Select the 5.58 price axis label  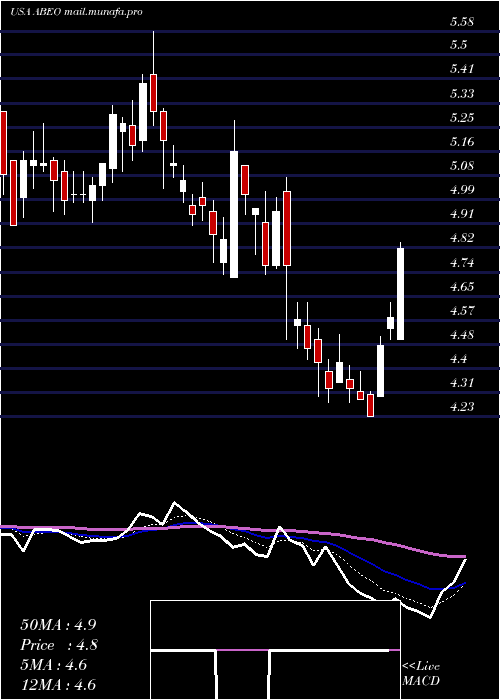pos(462,21)
